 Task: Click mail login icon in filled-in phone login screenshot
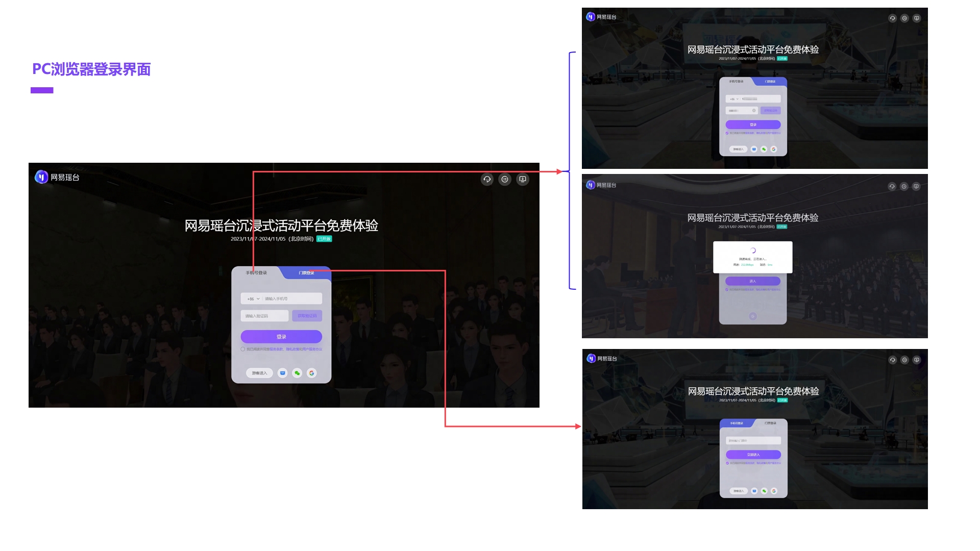[x=754, y=149]
